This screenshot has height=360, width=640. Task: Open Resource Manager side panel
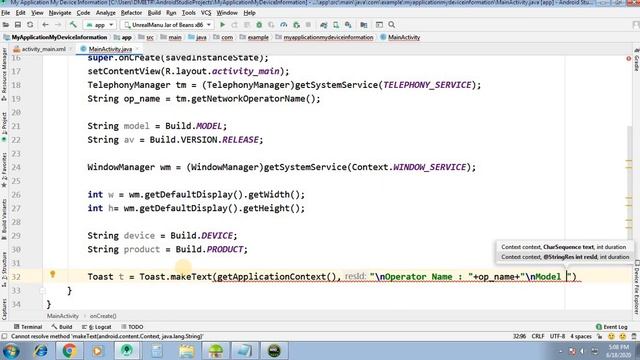pos(4,74)
